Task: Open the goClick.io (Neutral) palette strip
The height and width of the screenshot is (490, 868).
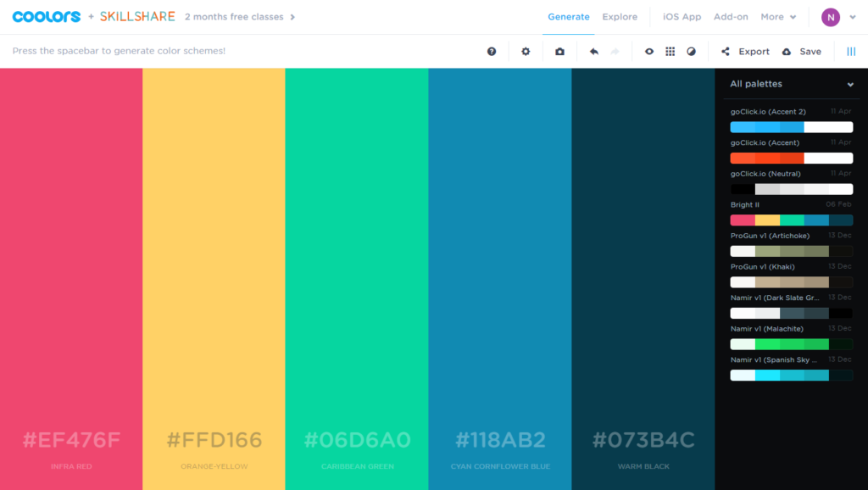Action: tap(792, 189)
